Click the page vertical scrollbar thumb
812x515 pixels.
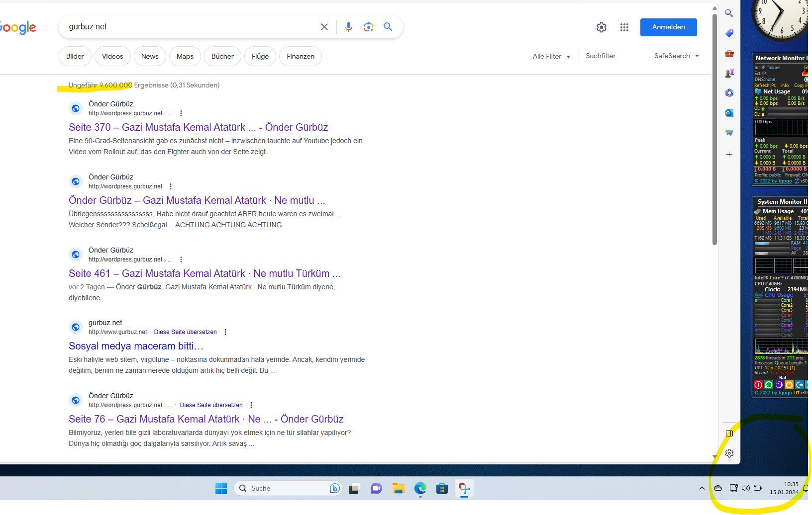(x=714, y=129)
